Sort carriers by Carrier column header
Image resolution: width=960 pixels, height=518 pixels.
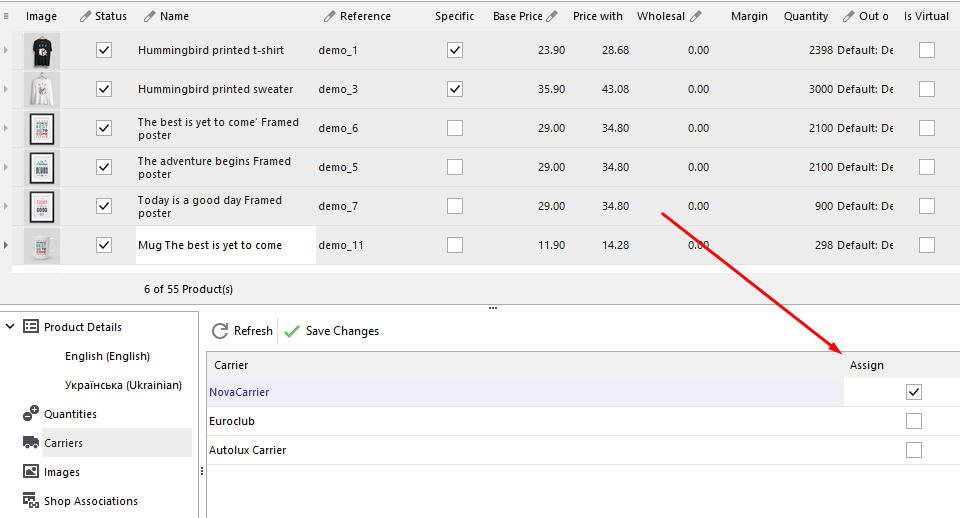[231, 365]
